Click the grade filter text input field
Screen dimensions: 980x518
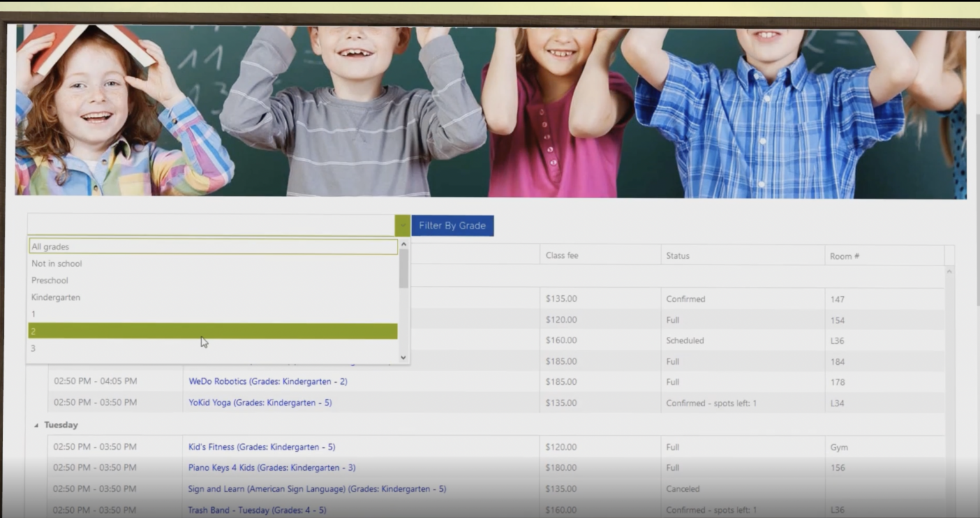211,225
